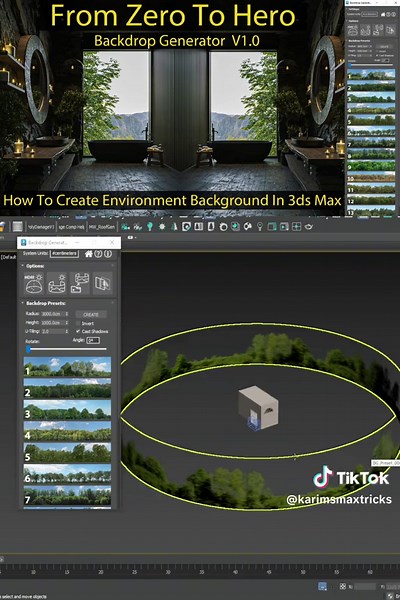Enable the Invert checkbox
Image resolution: width=400 pixels, height=600 pixels.
(78, 323)
